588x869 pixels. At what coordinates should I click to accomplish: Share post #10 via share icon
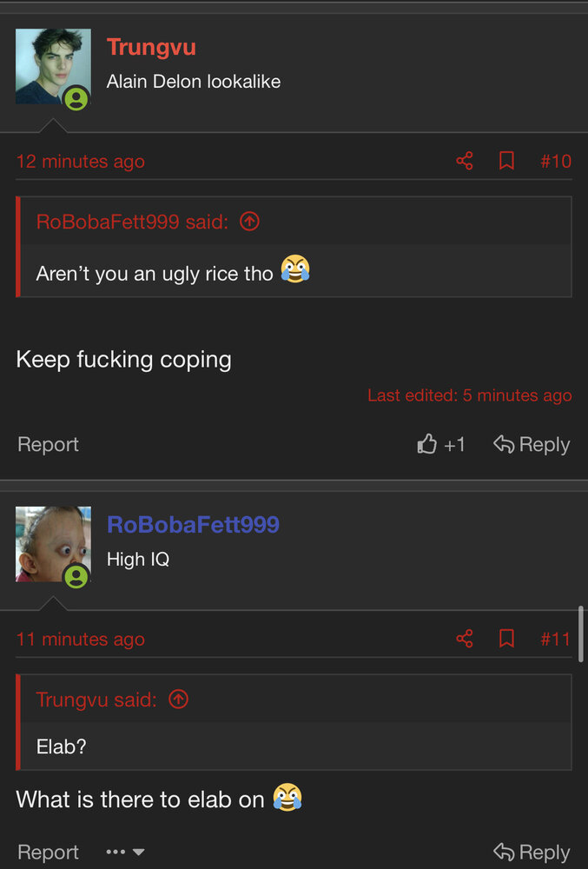pos(465,161)
